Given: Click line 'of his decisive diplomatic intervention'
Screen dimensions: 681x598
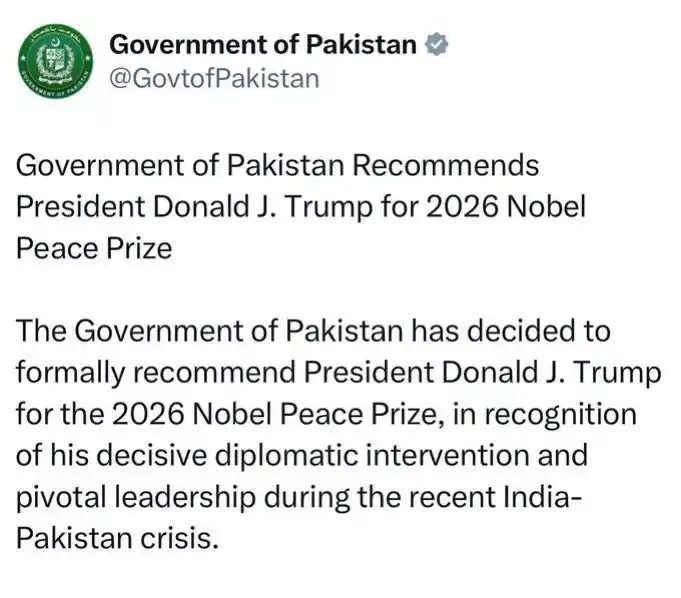Looking at the screenshot, I should point(302,455).
